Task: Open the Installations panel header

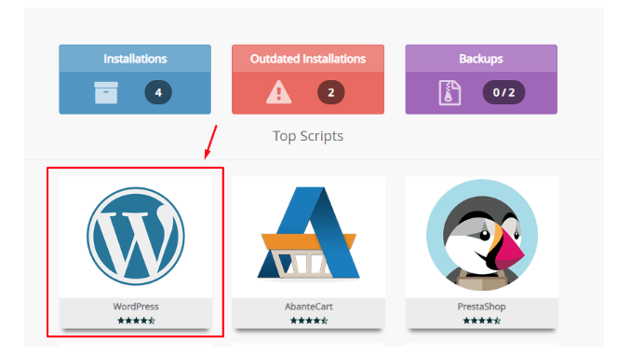Action: (x=135, y=59)
